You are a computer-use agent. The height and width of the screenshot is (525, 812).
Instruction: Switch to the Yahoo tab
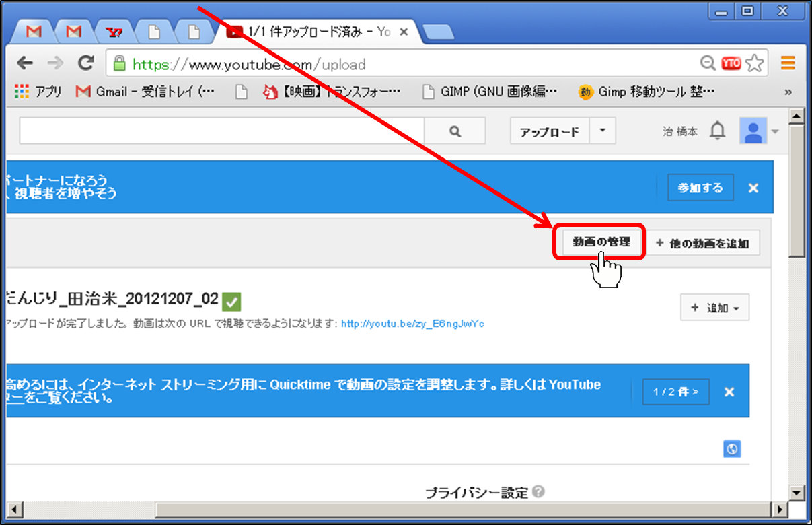point(114,32)
